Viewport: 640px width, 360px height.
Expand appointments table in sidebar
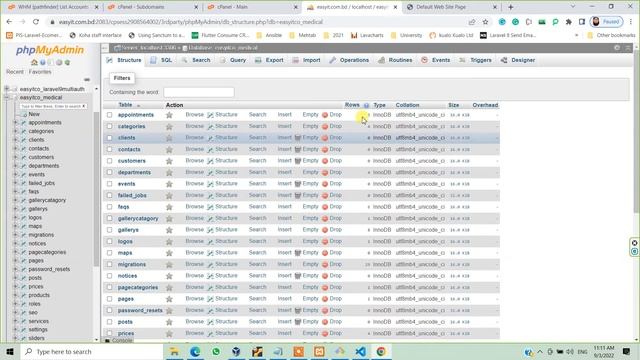point(16,122)
